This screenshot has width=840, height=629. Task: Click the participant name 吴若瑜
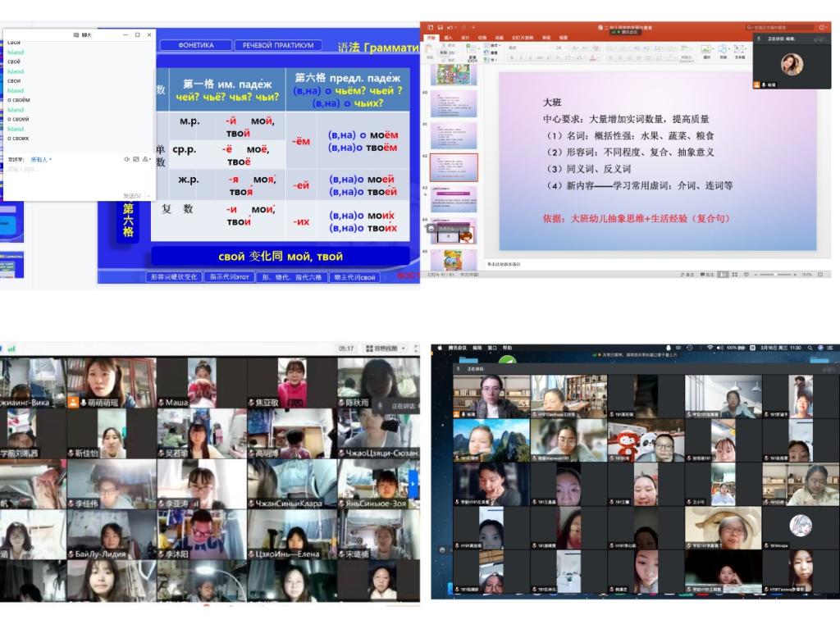pyautogui.click(x=177, y=454)
